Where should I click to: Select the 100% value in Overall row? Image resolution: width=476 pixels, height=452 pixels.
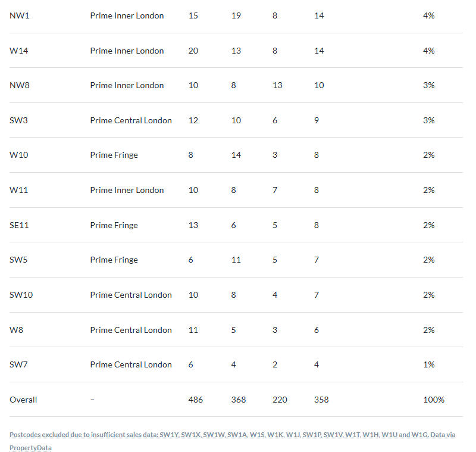pos(434,400)
